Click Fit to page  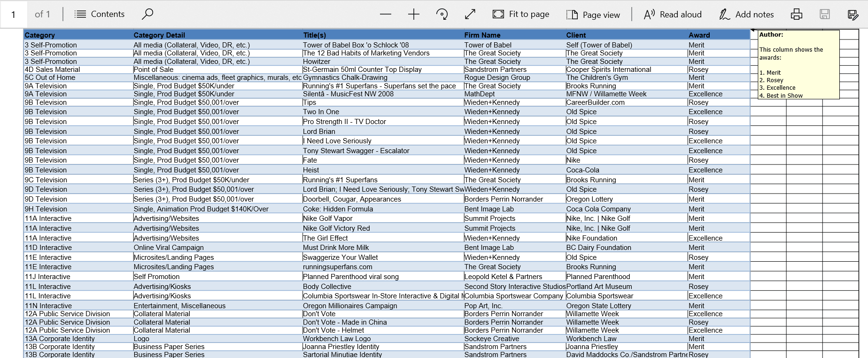tap(521, 14)
